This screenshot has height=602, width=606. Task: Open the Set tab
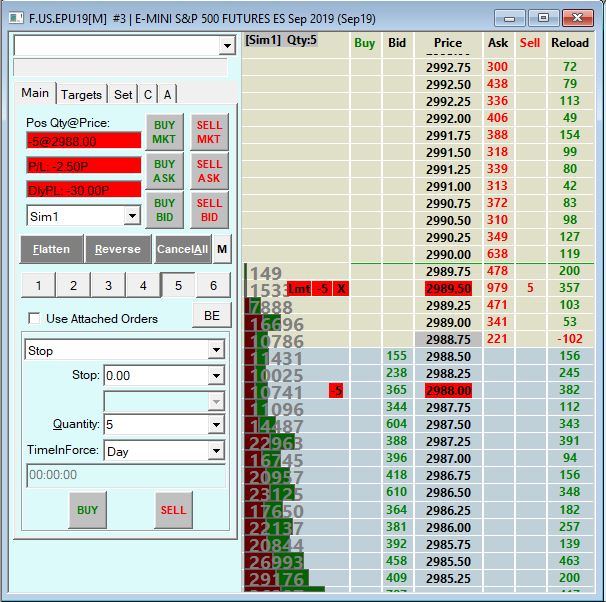(x=123, y=94)
